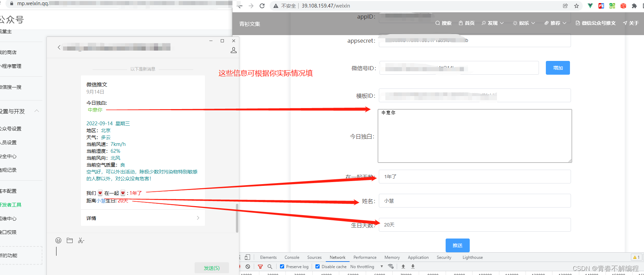Open the Performance DevTools tab
This screenshot has width=644, height=275.
pyautogui.click(x=365, y=257)
